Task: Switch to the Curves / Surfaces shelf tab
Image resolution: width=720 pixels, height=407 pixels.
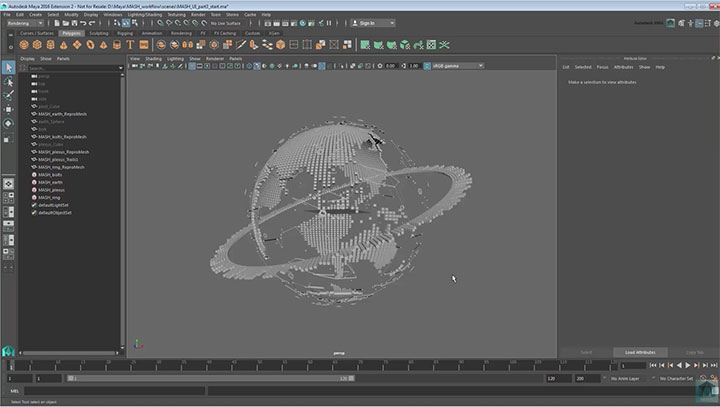Action: [37, 33]
